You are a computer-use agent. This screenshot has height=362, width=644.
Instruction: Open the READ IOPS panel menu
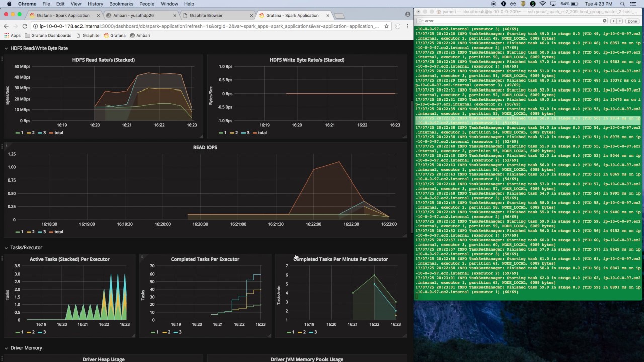[x=205, y=147]
